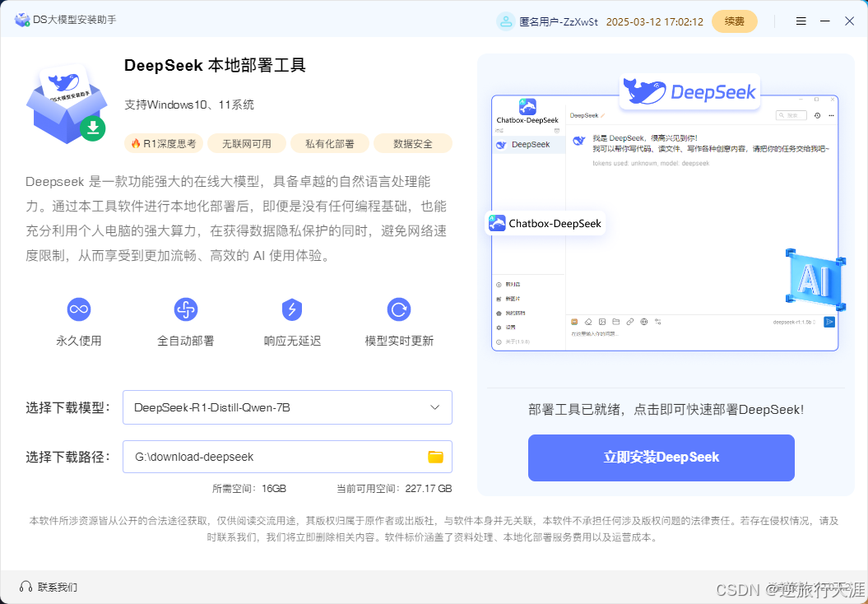This screenshot has width=868, height=604.
Task: Click the DeepSeek whale logo banner
Action: pos(689,91)
